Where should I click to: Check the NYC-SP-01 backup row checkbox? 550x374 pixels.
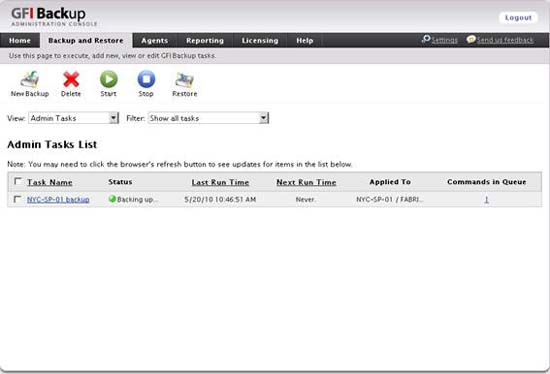coord(17,199)
